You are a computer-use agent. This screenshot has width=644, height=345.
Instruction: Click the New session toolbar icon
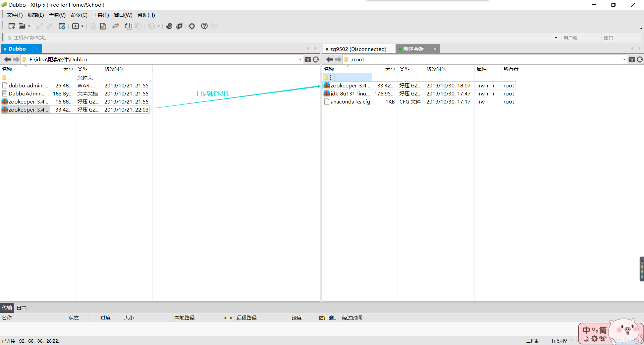12,26
